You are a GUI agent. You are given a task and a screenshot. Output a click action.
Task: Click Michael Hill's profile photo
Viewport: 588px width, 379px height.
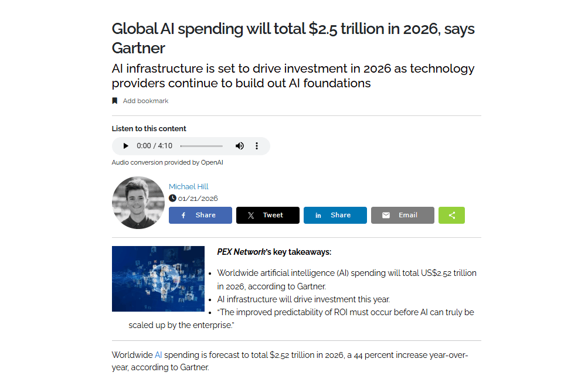click(x=138, y=202)
